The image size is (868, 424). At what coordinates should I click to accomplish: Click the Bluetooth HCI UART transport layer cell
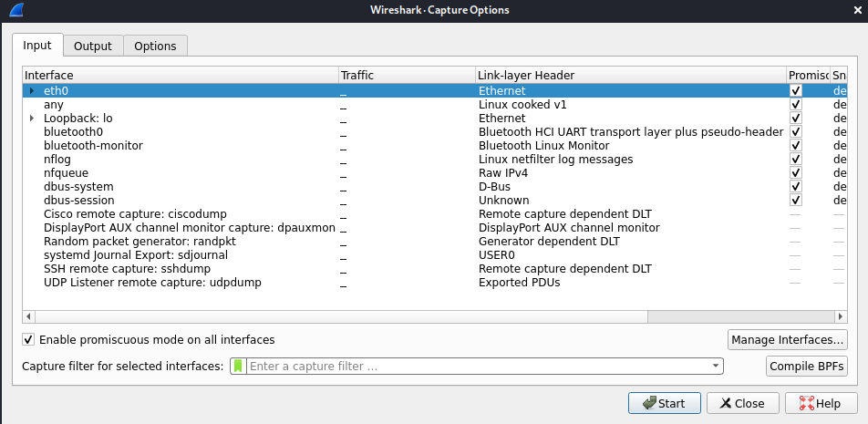click(x=631, y=131)
